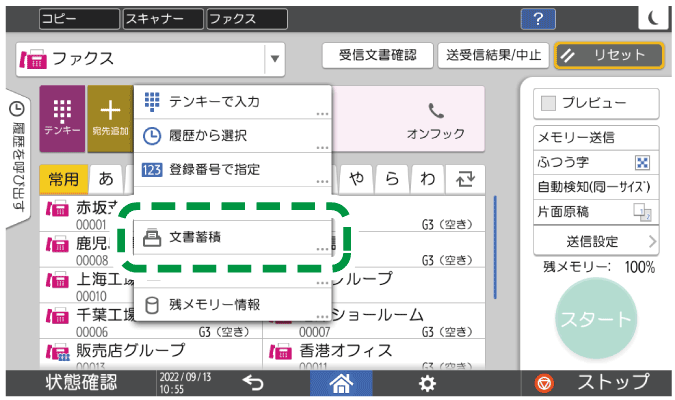675x400 pixels.
Task: Enter energy saver mode via moon icon
Action: coord(654,18)
